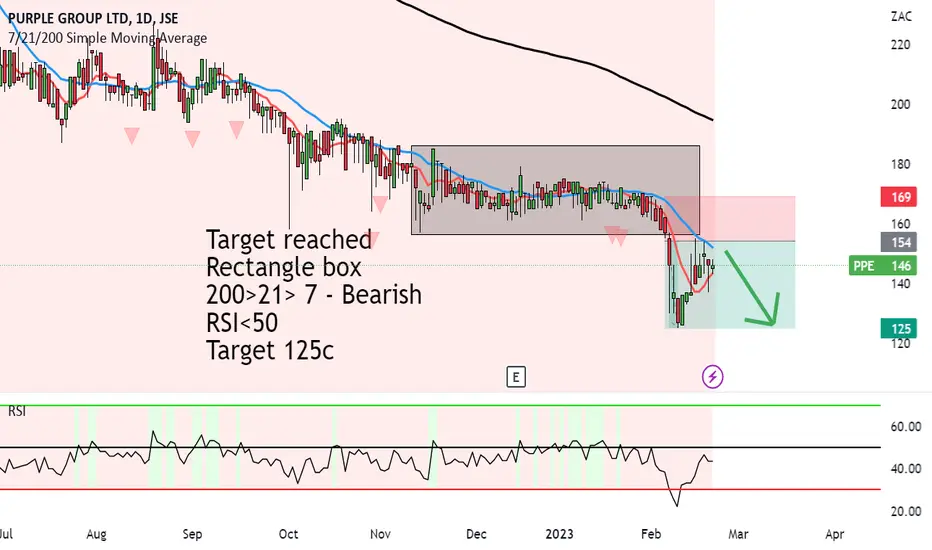Click the '2023' date axis label
This screenshot has width=932, height=550.
(559, 534)
